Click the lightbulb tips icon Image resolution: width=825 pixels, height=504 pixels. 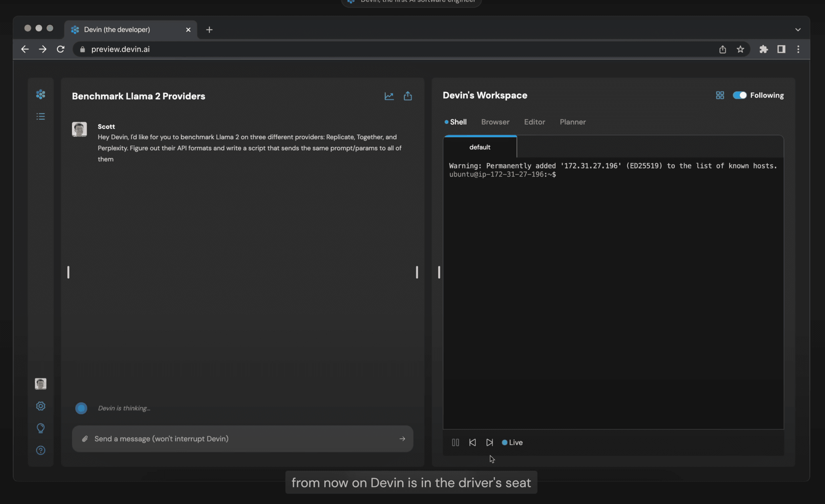point(40,428)
